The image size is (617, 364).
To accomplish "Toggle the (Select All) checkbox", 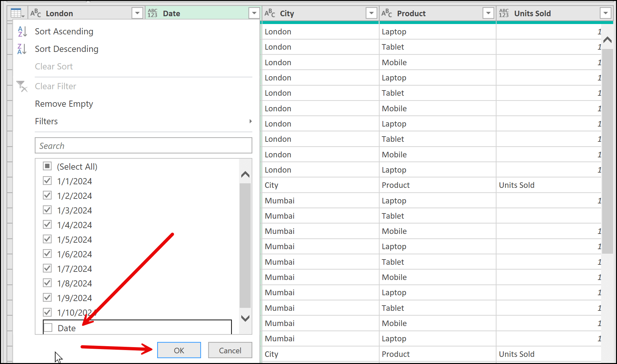I will click(x=47, y=166).
